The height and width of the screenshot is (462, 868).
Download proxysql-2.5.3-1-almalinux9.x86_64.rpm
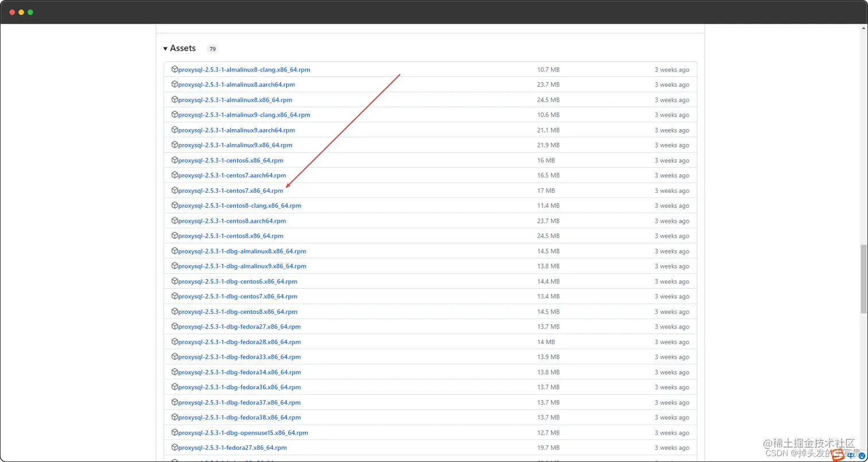235,145
